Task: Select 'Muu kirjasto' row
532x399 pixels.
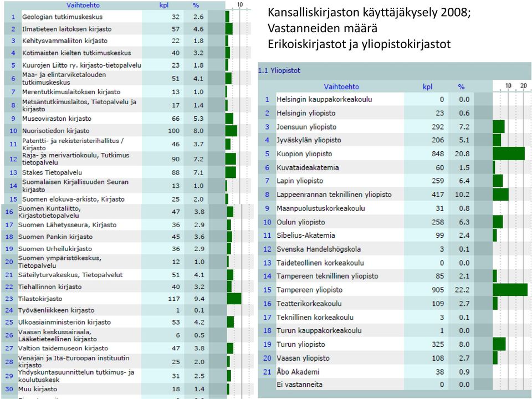Action: coord(127,389)
